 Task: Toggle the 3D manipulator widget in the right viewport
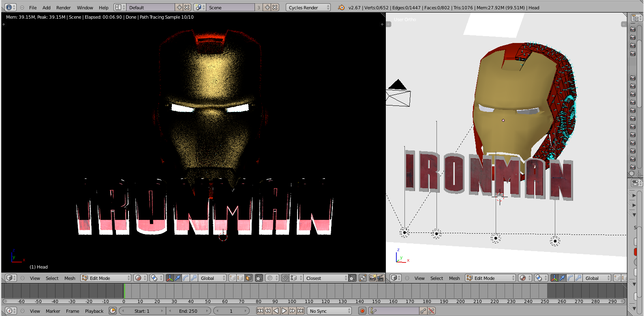[554, 278]
